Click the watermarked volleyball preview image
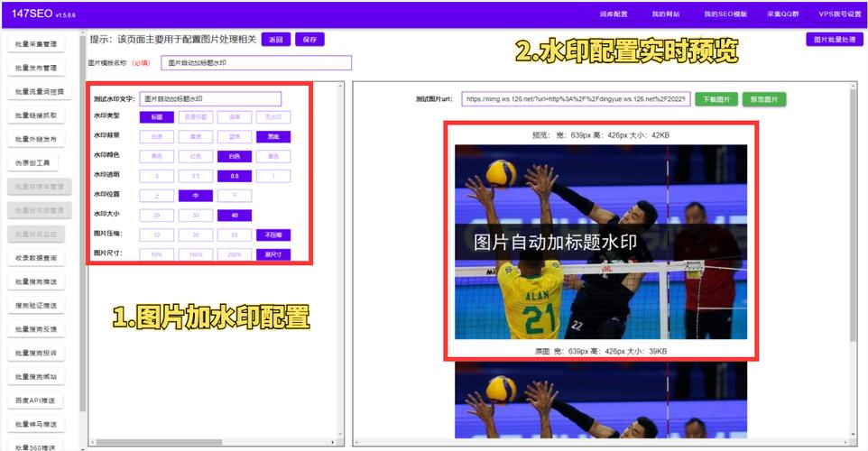Viewport: 868px width, 451px height. coord(600,242)
